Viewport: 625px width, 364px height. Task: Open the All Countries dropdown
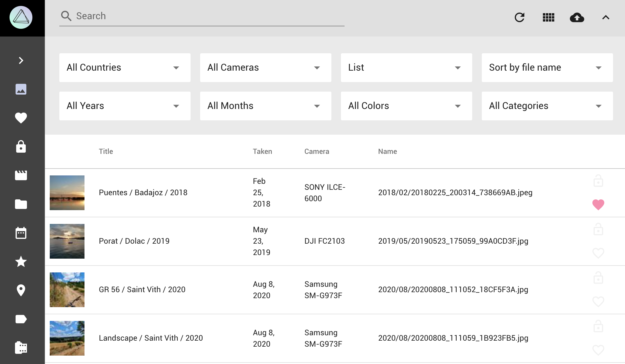(x=125, y=67)
